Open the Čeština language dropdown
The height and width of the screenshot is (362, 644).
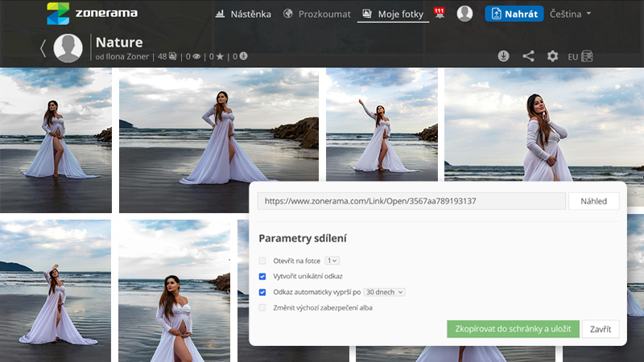[x=571, y=14]
